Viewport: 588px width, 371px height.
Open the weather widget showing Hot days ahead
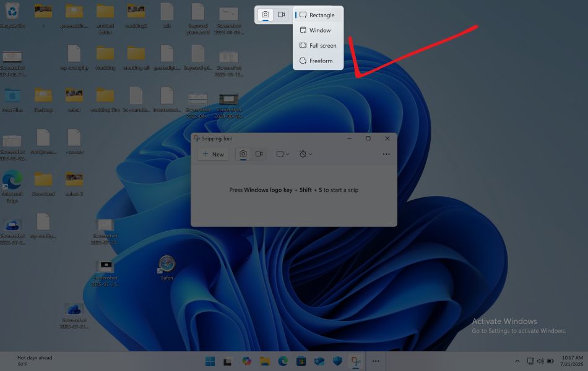pyautogui.click(x=34, y=360)
